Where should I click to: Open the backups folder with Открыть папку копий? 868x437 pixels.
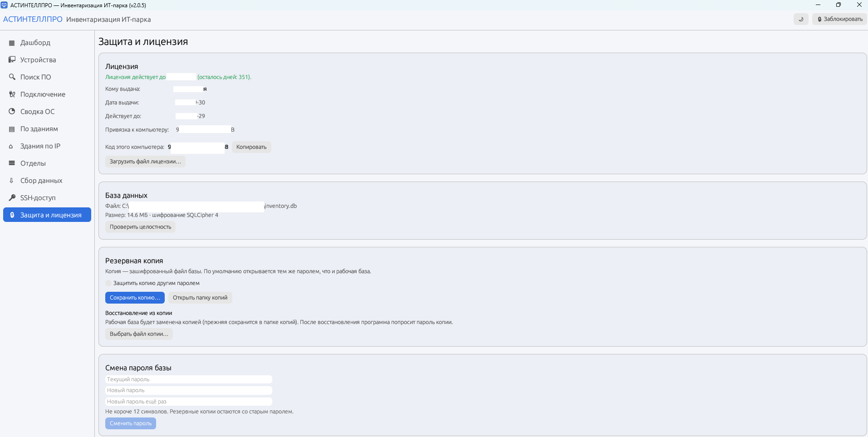pos(200,298)
